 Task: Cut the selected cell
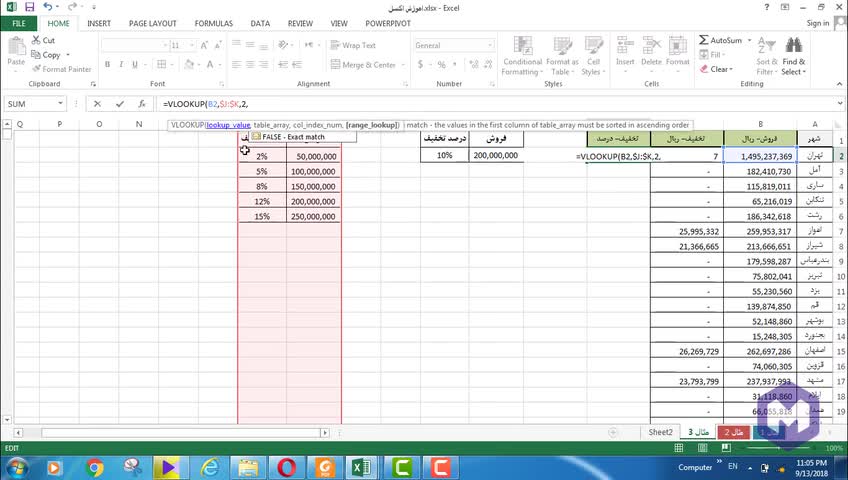[x=43, y=40]
